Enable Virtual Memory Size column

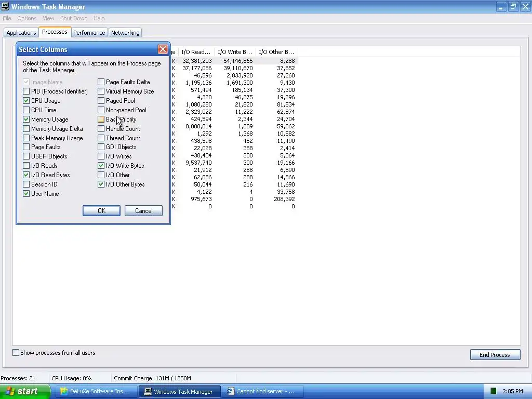tap(101, 91)
